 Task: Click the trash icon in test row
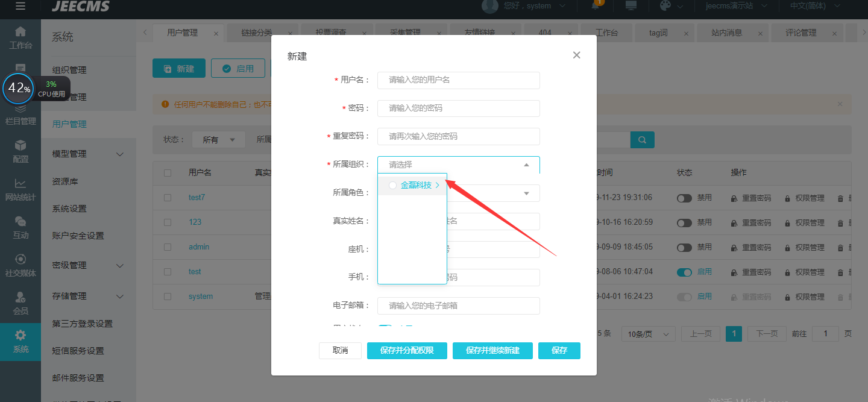840,272
